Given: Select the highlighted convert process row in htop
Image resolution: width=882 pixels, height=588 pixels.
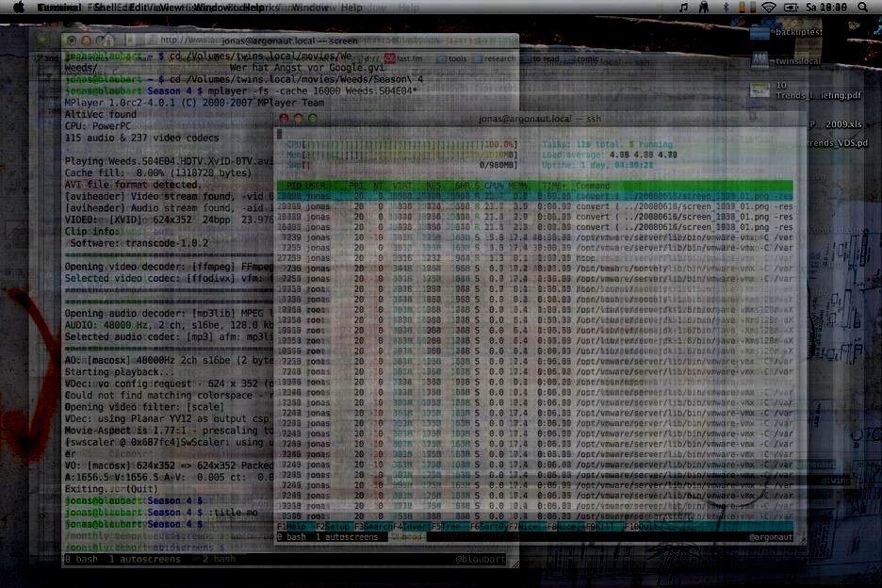Looking at the screenshot, I should 534,196.
